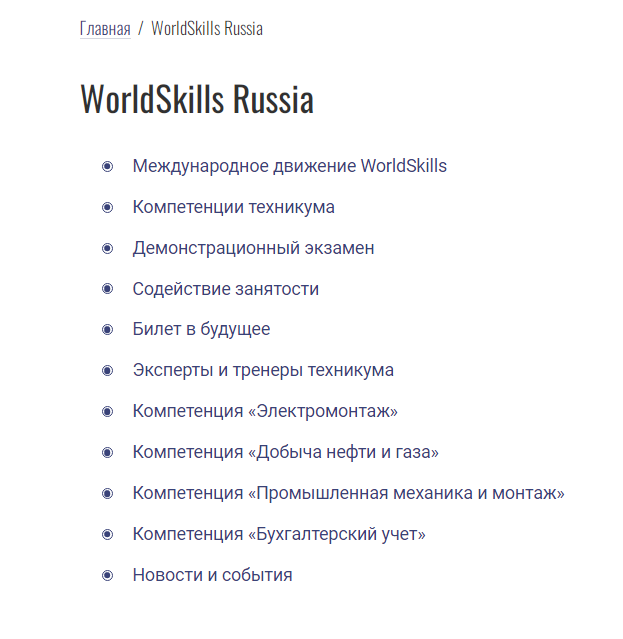This screenshot has width=623, height=639.
Task: Open Компетенция «Промышленная механика и монтаж» link
Action: point(348,494)
